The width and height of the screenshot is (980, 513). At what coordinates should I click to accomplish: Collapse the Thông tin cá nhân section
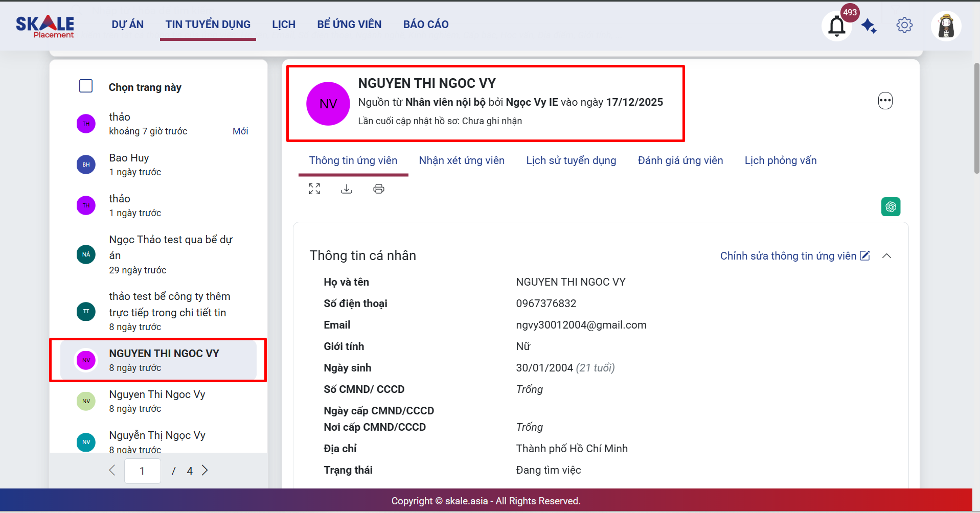click(x=887, y=256)
